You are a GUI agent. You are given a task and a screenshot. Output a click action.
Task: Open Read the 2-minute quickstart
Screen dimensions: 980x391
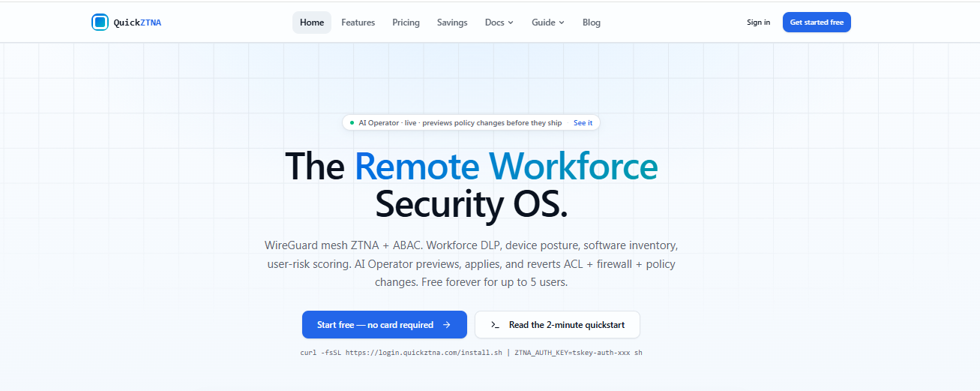tap(557, 325)
